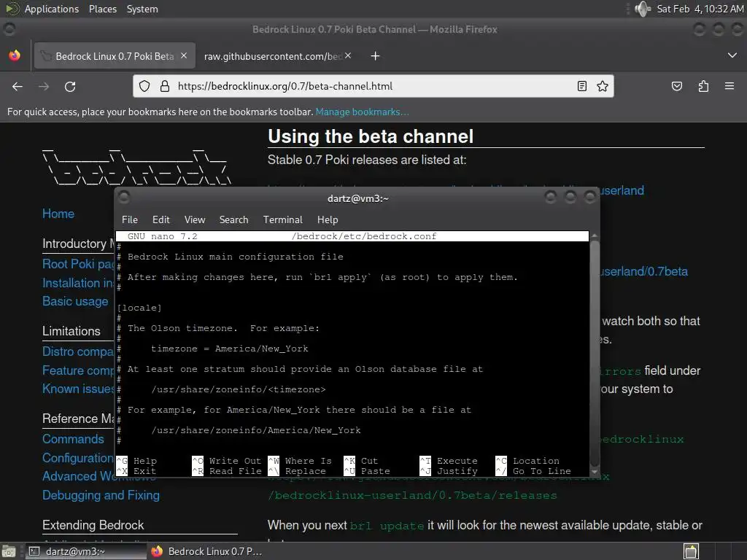Toggle reader view in address bar
747x560 pixels.
pyautogui.click(x=581, y=86)
